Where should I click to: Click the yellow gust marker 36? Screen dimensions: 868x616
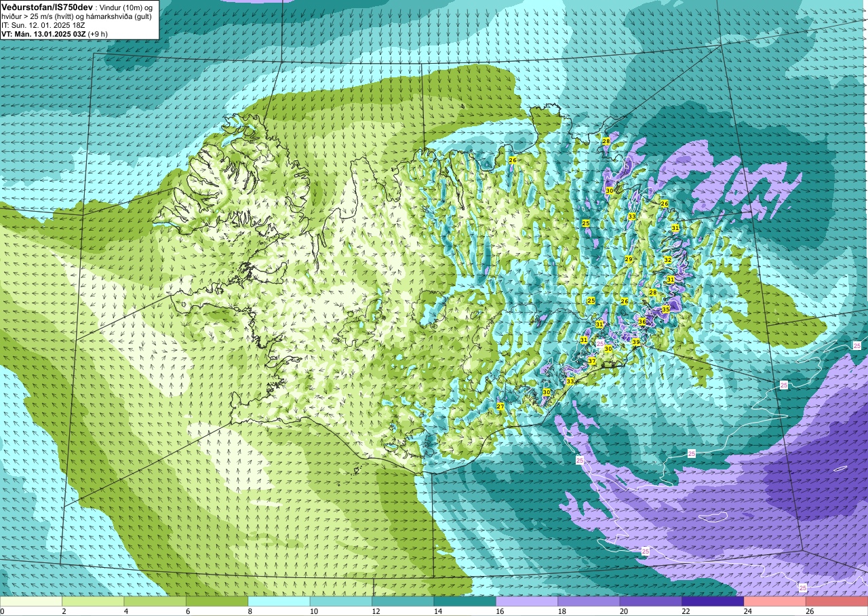tap(642, 322)
